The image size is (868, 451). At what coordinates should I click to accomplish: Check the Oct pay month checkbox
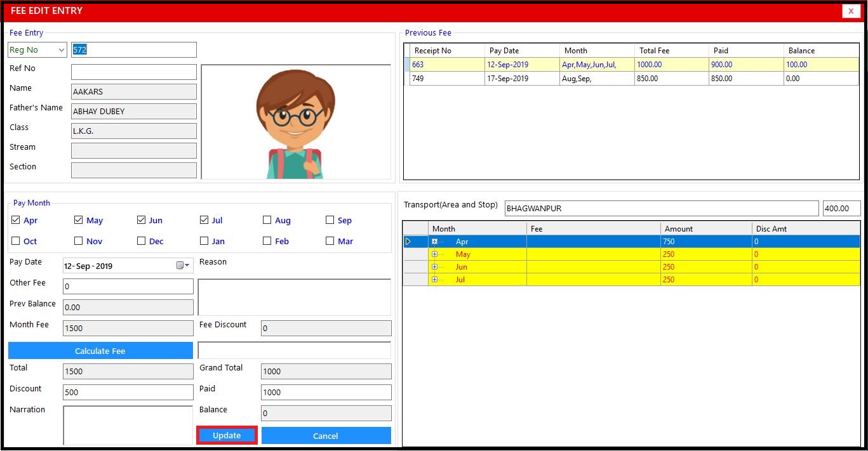click(16, 241)
